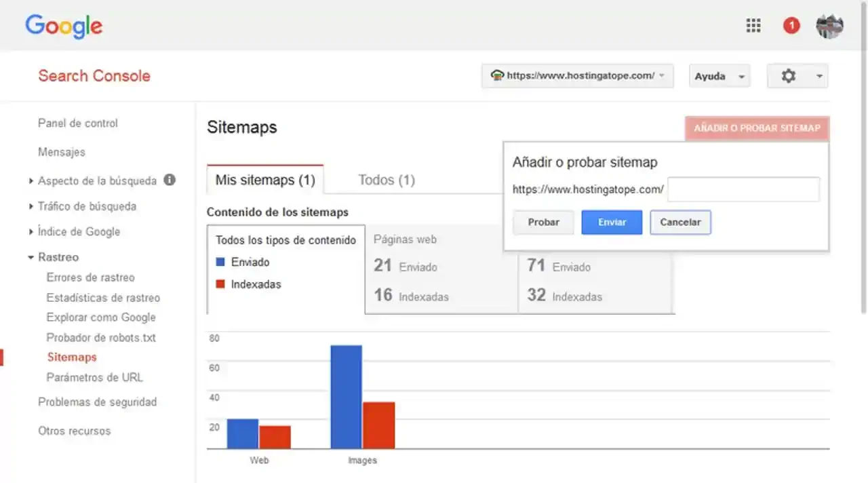Open Search Console home link
This screenshot has height=483, width=868.
tap(94, 76)
